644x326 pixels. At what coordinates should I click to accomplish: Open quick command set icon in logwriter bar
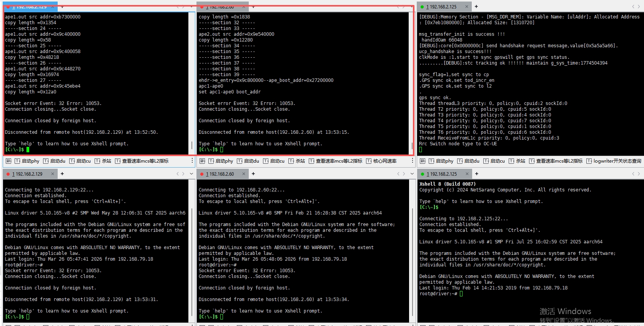click(423, 161)
